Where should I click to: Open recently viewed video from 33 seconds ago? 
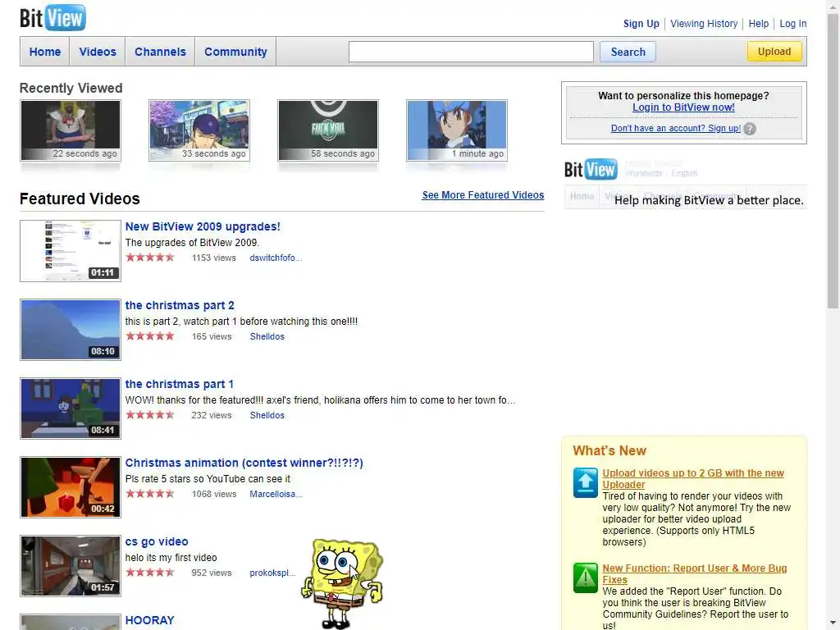point(199,130)
